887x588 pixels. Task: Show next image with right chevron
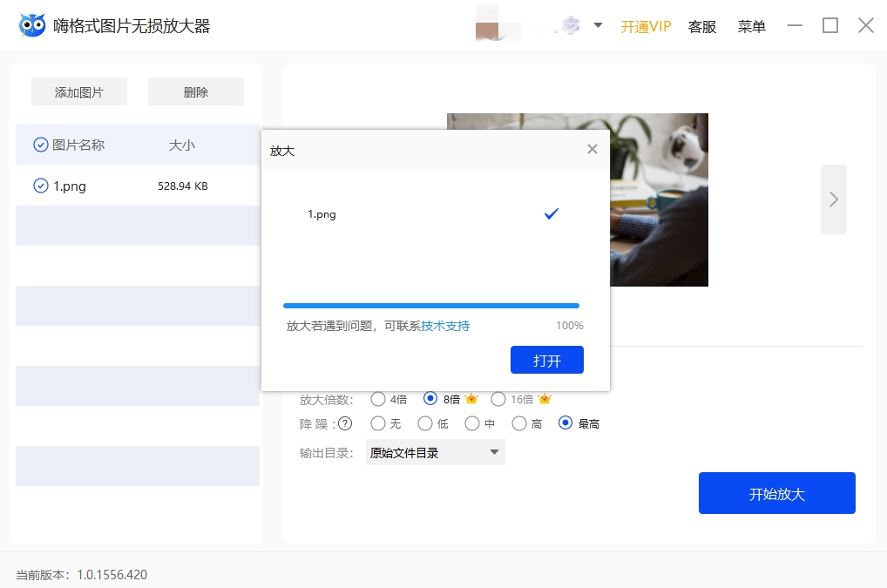pyautogui.click(x=833, y=199)
